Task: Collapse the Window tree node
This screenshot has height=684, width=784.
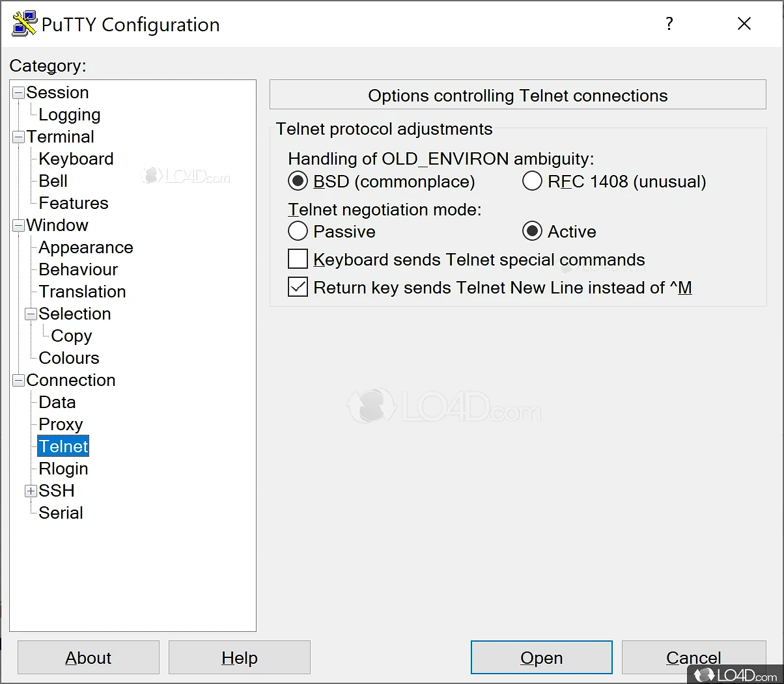Action: pyautogui.click(x=18, y=225)
